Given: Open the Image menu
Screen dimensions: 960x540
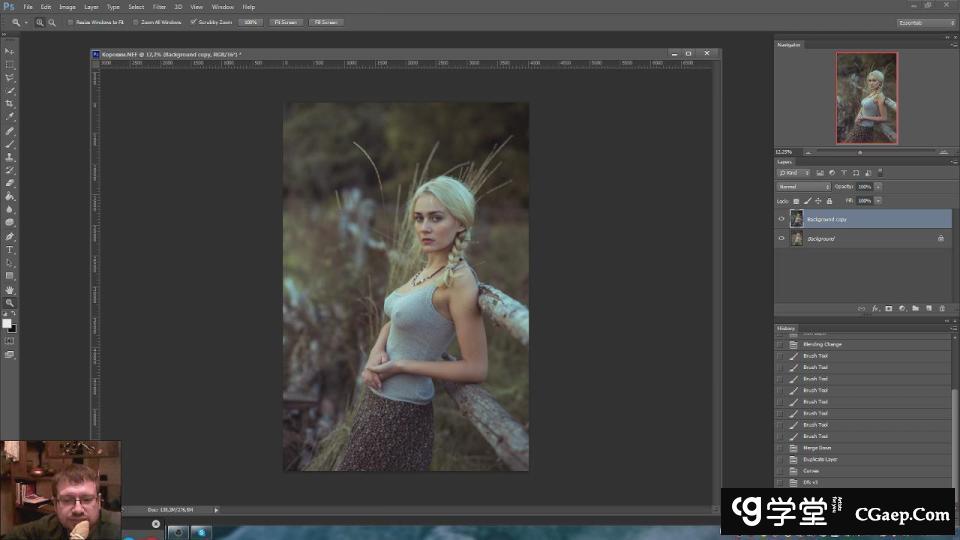Looking at the screenshot, I should coord(67,7).
